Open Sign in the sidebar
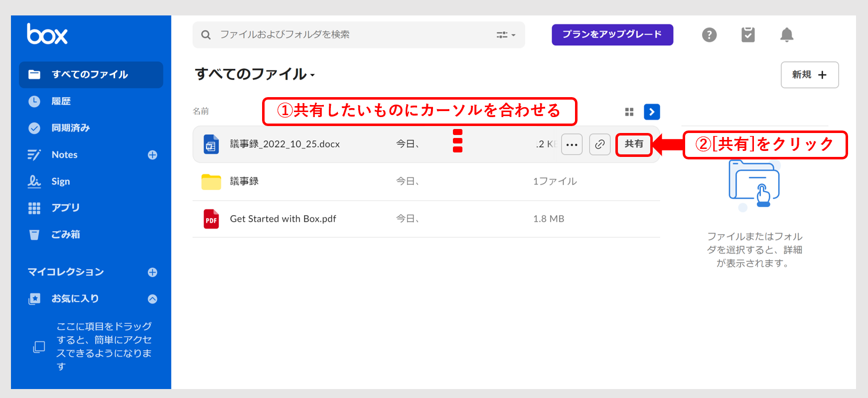The image size is (868, 398). [x=61, y=181]
